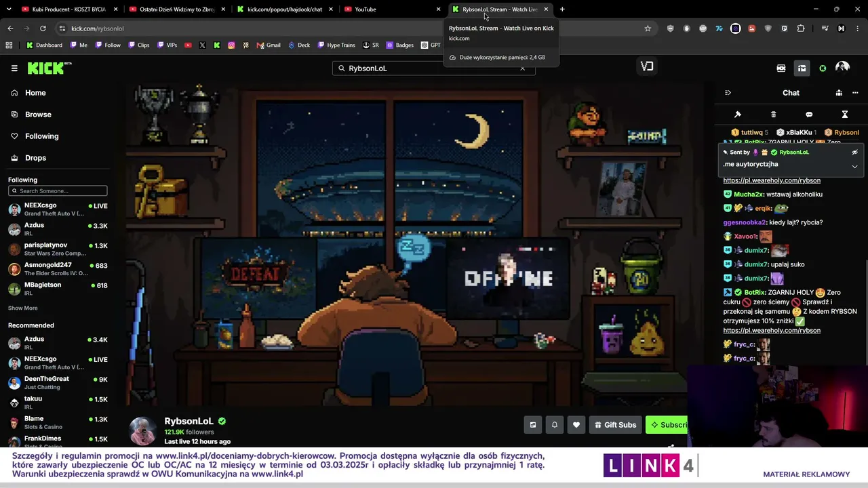Viewport: 868px width, 488px height.
Task: Expand the pinned message chevron
Action: [x=854, y=166]
